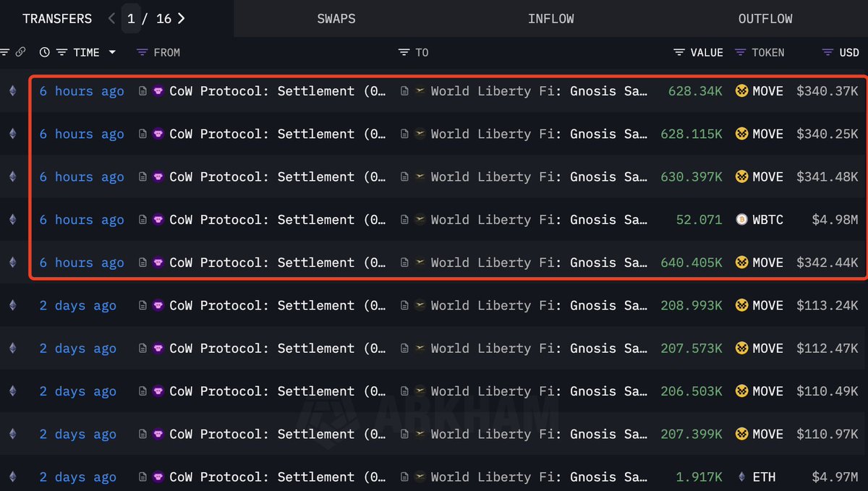The image size is (868, 491).
Task: Click the page number field showing 1
Action: pos(131,19)
